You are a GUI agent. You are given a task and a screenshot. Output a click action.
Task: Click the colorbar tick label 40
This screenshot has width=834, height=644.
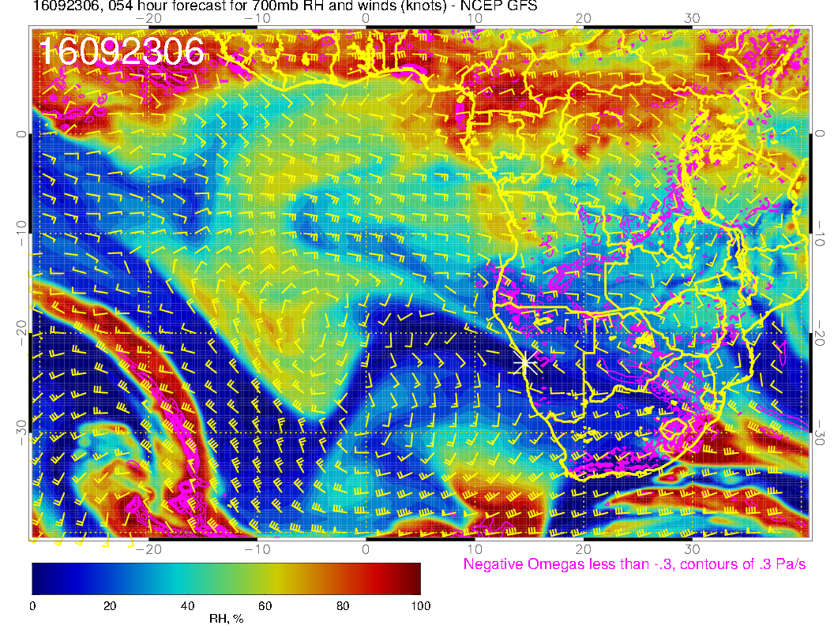pos(187,606)
